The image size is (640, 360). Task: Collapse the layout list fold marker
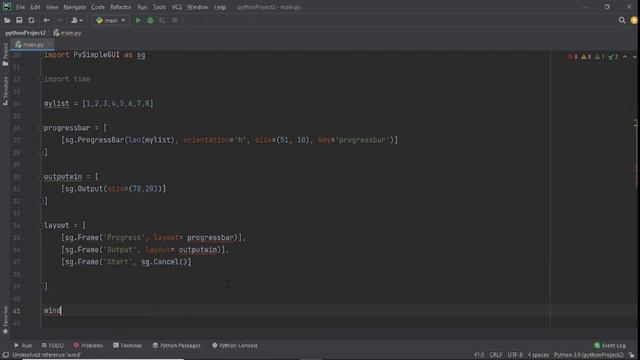coord(41,225)
